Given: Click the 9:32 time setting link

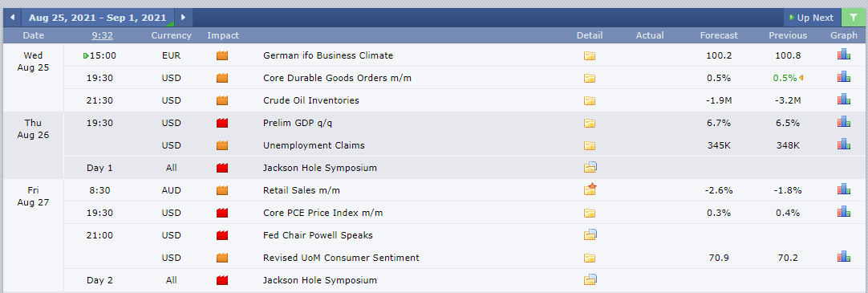Looking at the screenshot, I should tap(103, 35).
